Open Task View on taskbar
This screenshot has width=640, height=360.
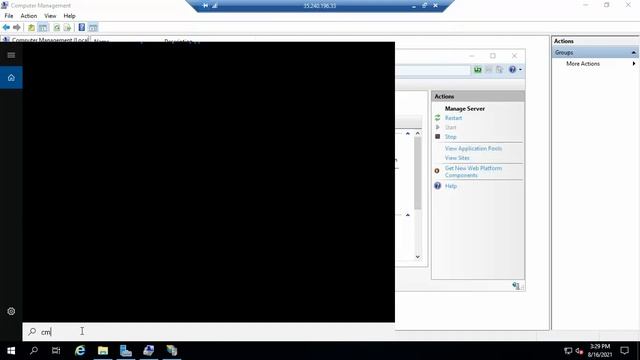[56, 351]
